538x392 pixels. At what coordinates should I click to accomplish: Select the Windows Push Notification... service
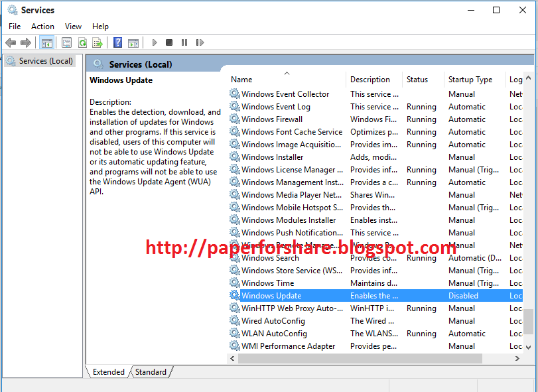(292, 233)
